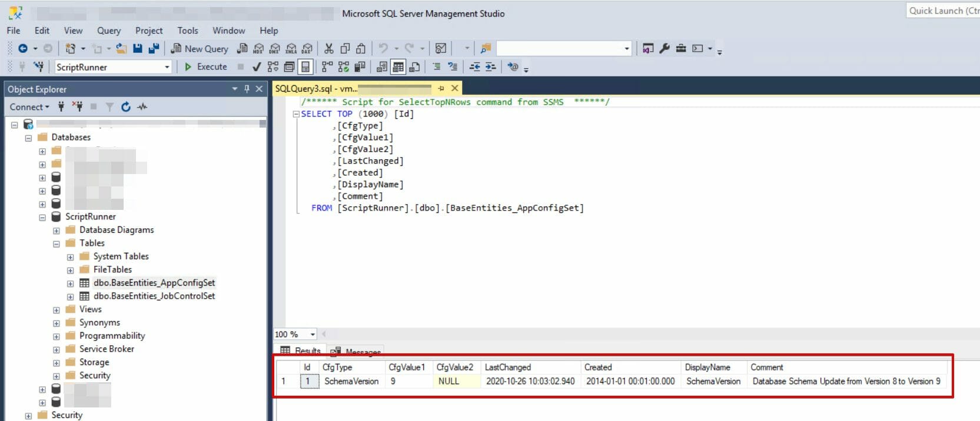Click the Quick Launch search box
The height and width of the screenshot is (421, 980).
(x=942, y=11)
